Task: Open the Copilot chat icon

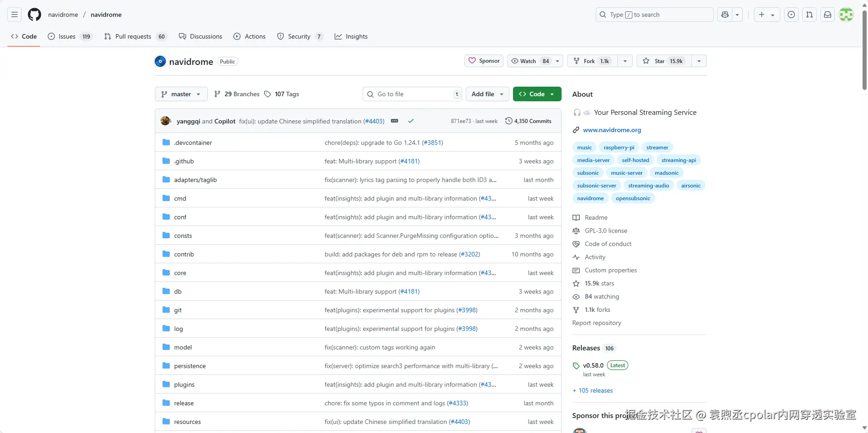Action: tap(725, 15)
